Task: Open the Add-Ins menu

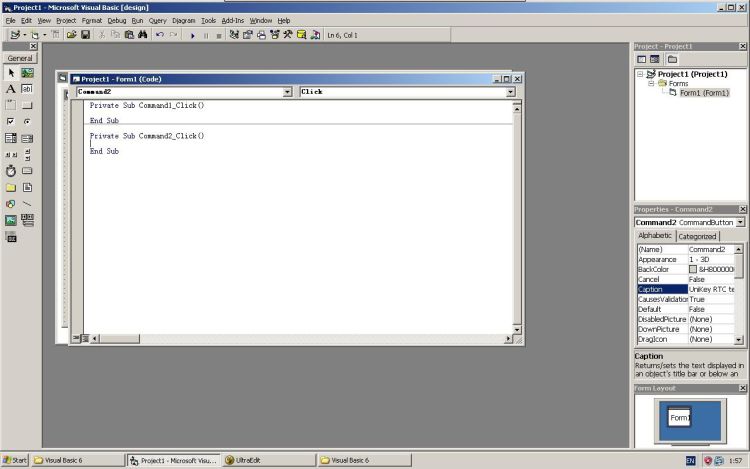Action: 233,21
